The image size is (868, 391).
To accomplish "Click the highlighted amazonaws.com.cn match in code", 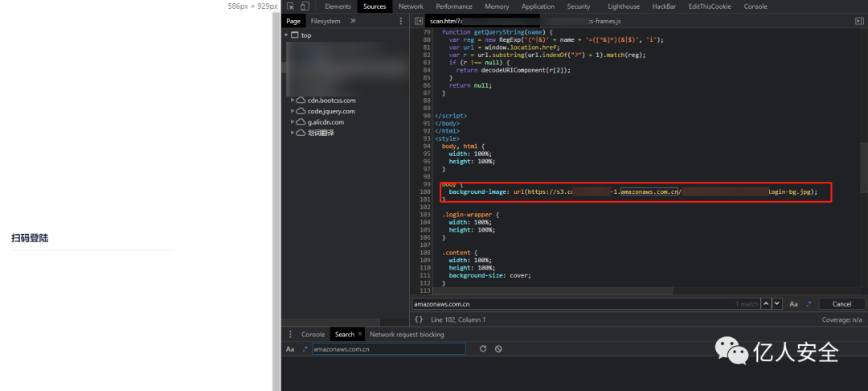I will (x=649, y=191).
